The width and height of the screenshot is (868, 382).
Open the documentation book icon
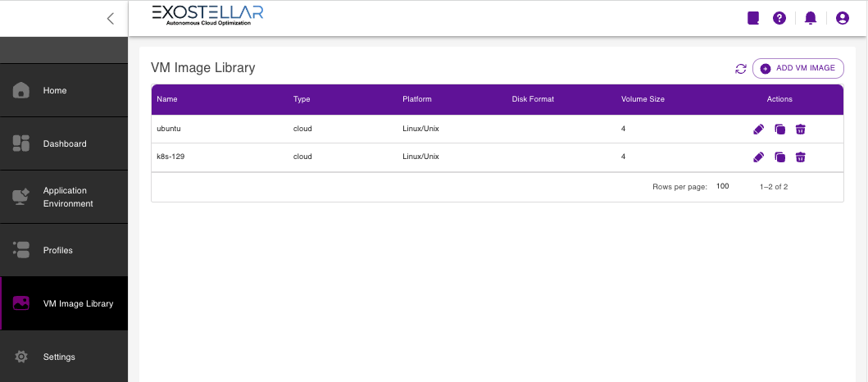754,18
